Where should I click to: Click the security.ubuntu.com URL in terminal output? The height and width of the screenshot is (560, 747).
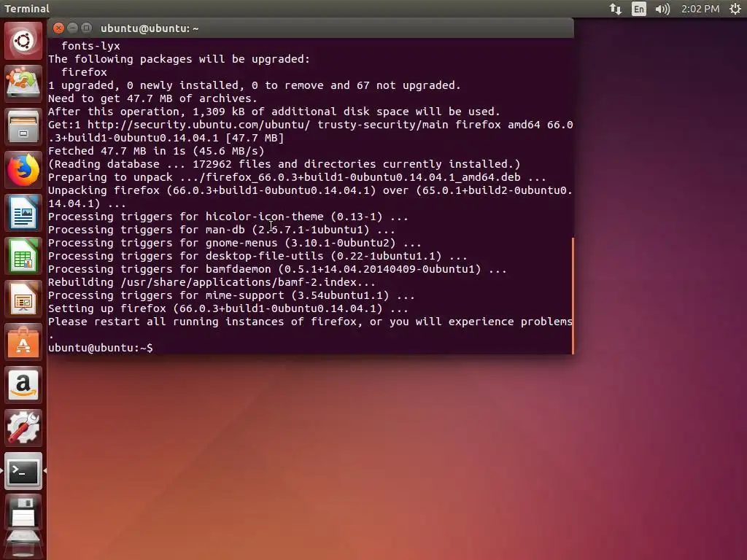pyautogui.click(x=198, y=125)
